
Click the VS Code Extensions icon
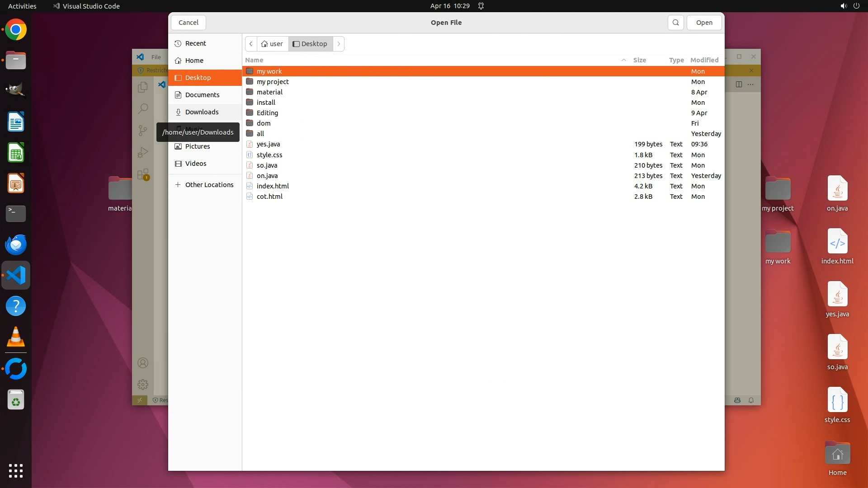[143, 174]
